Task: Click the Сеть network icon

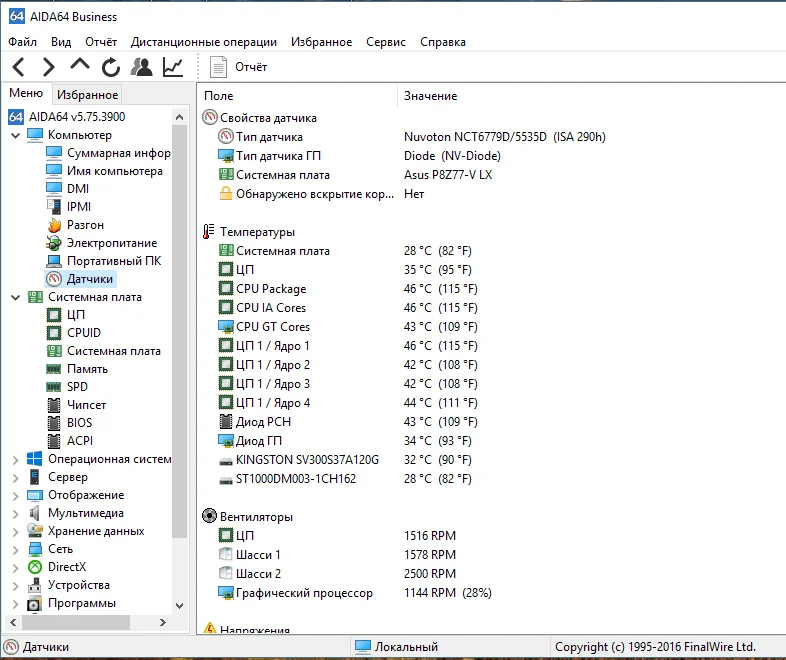Action: (35, 549)
